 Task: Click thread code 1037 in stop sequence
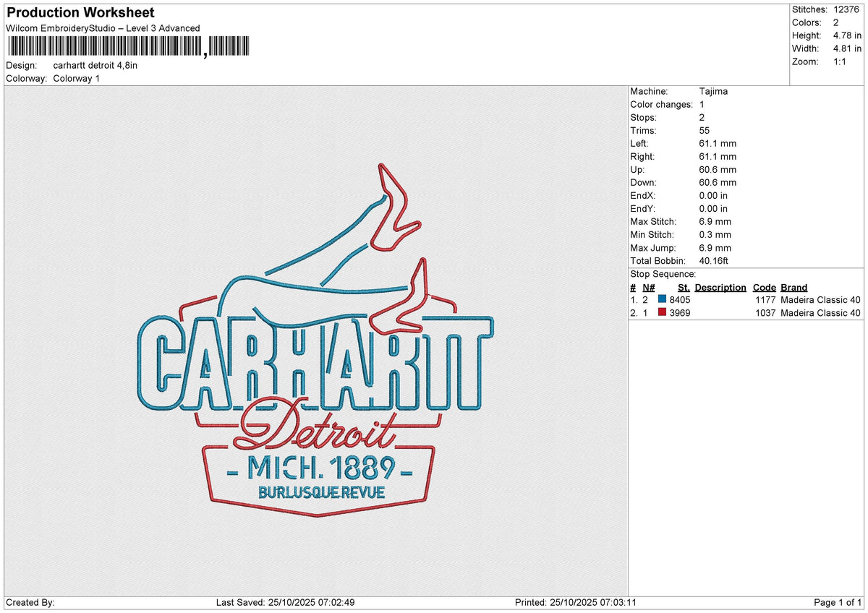click(765, 313)
